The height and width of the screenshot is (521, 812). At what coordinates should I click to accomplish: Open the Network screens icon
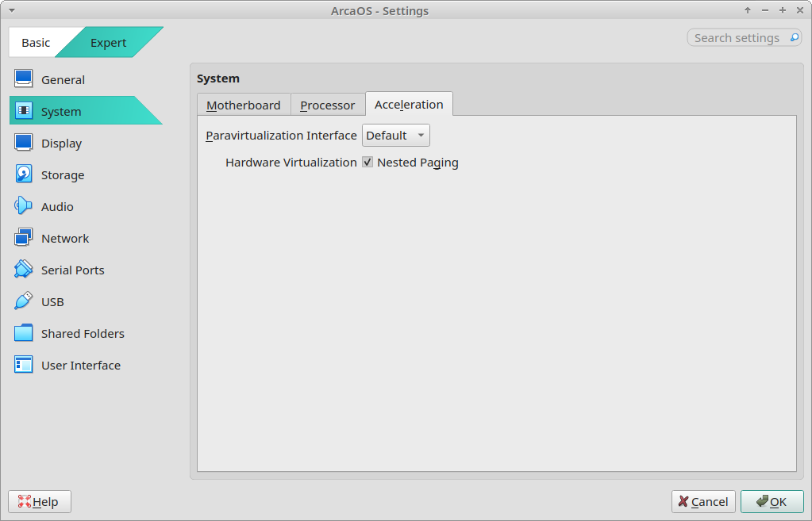pos(23,238)
